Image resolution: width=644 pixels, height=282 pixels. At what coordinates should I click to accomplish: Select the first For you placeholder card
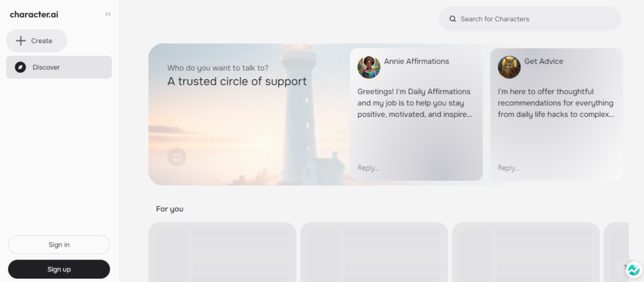222,252
